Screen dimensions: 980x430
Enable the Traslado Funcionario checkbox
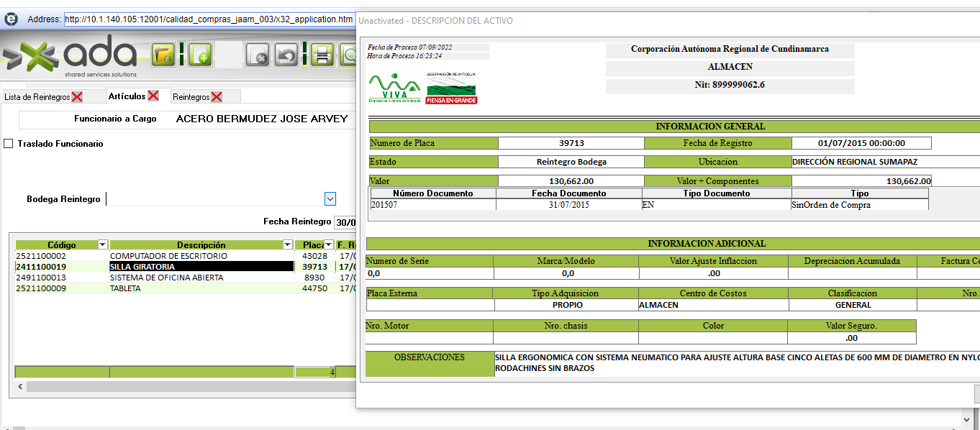(x=9, y=144)
